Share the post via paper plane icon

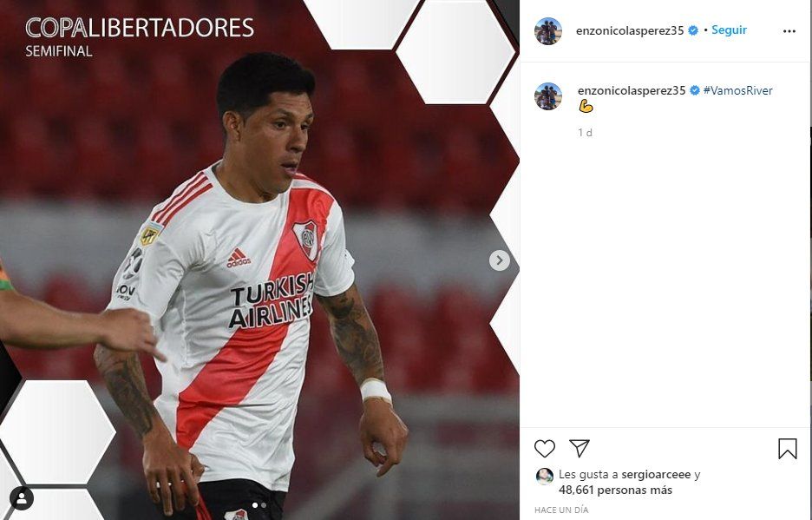click(x=579, y=449)
